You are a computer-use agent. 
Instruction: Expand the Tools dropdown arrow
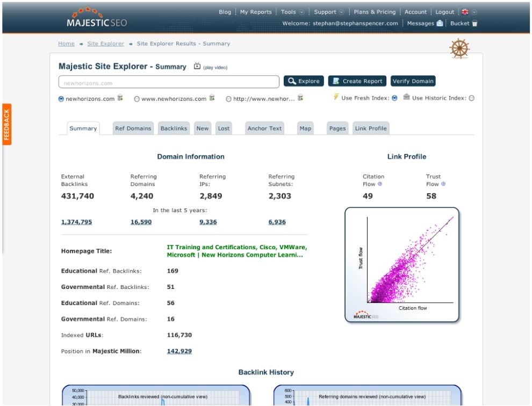pyautogui.click(x=301, y=12)
